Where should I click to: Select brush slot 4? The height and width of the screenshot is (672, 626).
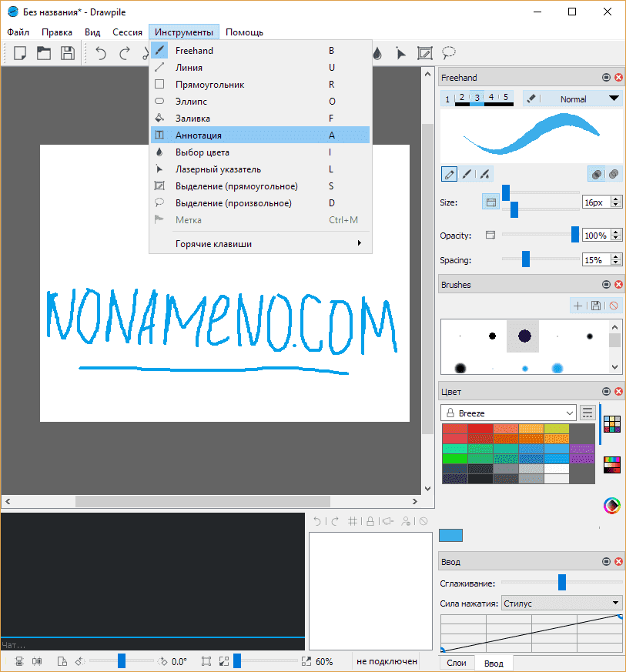point(491,98)
